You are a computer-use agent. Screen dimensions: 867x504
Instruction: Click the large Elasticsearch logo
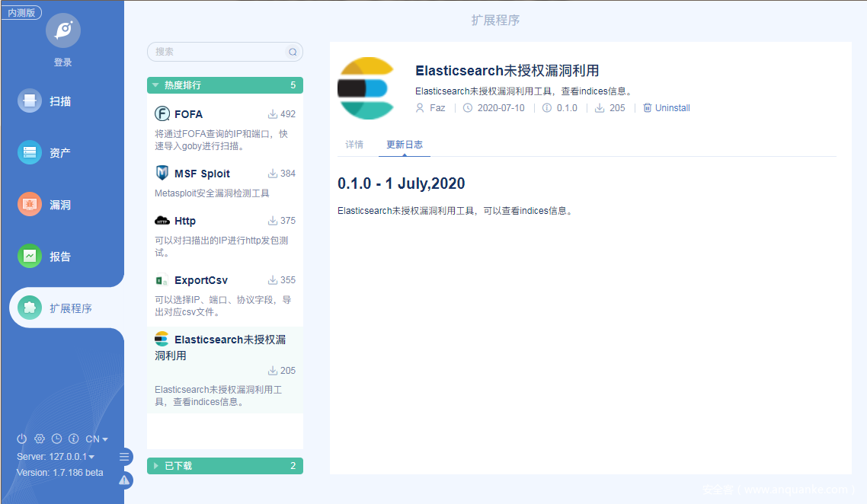(366, 88)
